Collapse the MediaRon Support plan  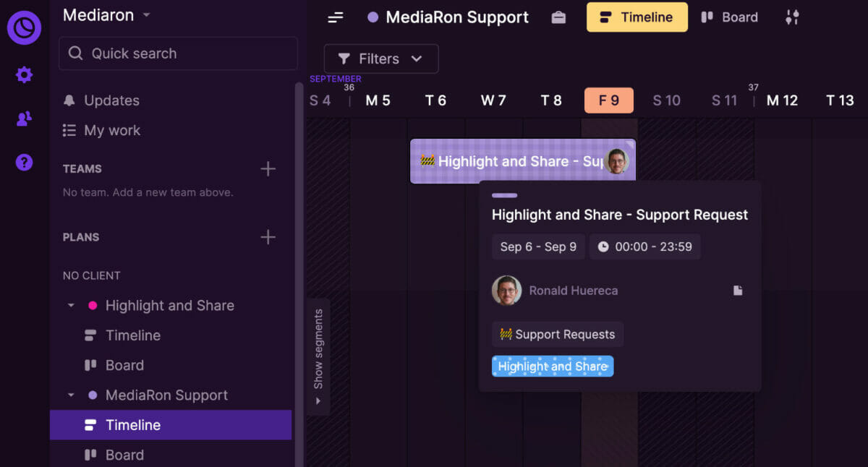[x=71, y=395]
